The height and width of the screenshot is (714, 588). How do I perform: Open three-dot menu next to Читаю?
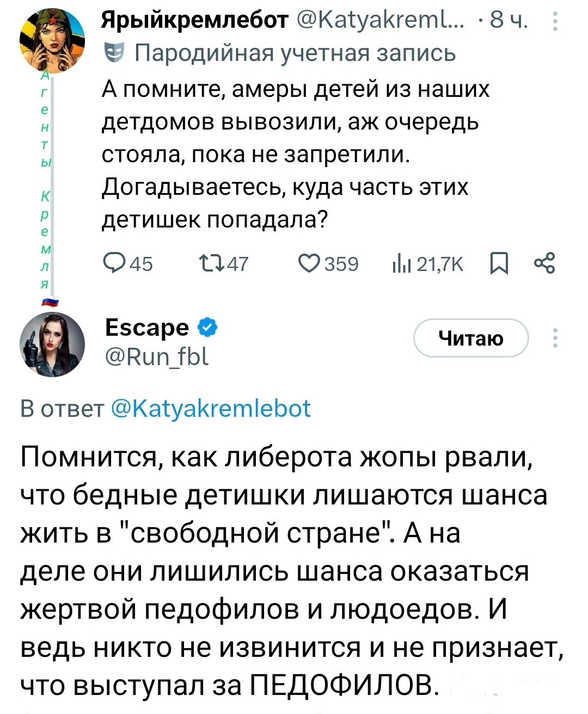(x=555, y=338)
